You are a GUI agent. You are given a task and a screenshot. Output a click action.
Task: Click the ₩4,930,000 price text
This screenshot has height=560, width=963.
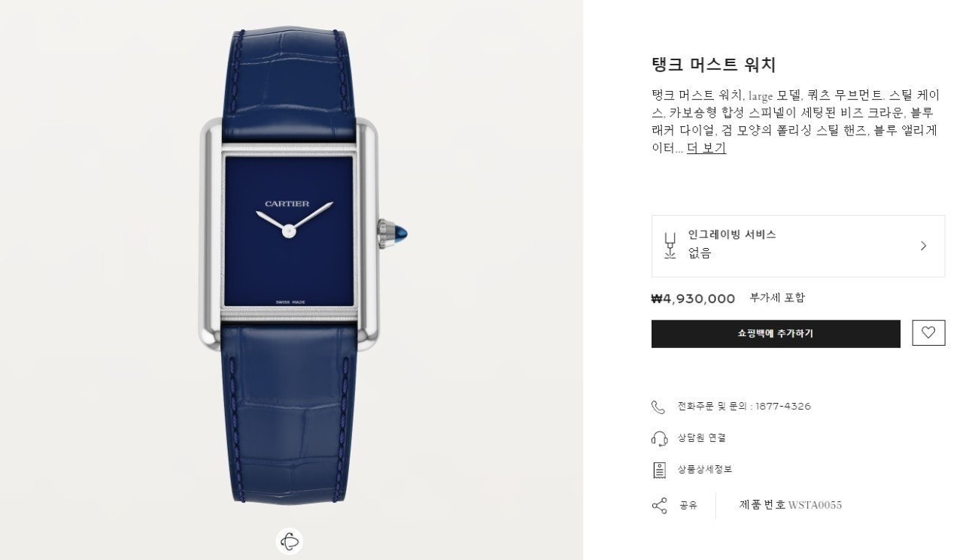tap(693, 298)
